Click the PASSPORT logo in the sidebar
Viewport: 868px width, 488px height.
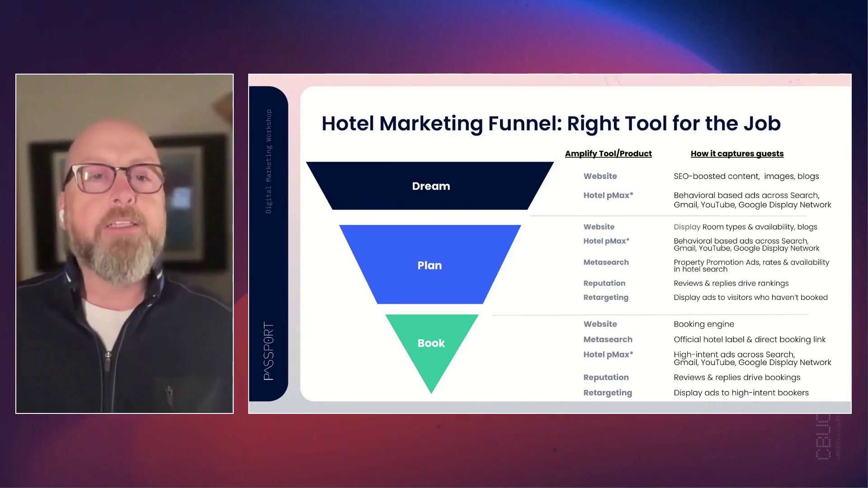coord(269,351)
